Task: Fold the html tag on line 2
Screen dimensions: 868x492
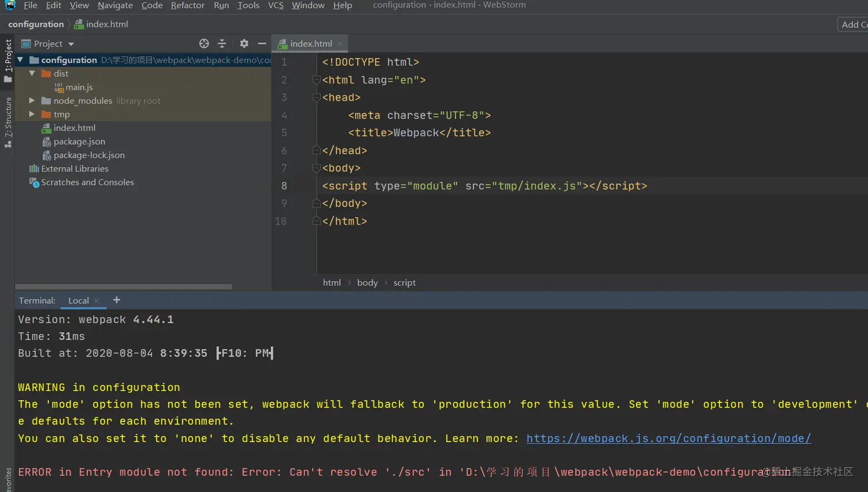Action: pos(316,80)
